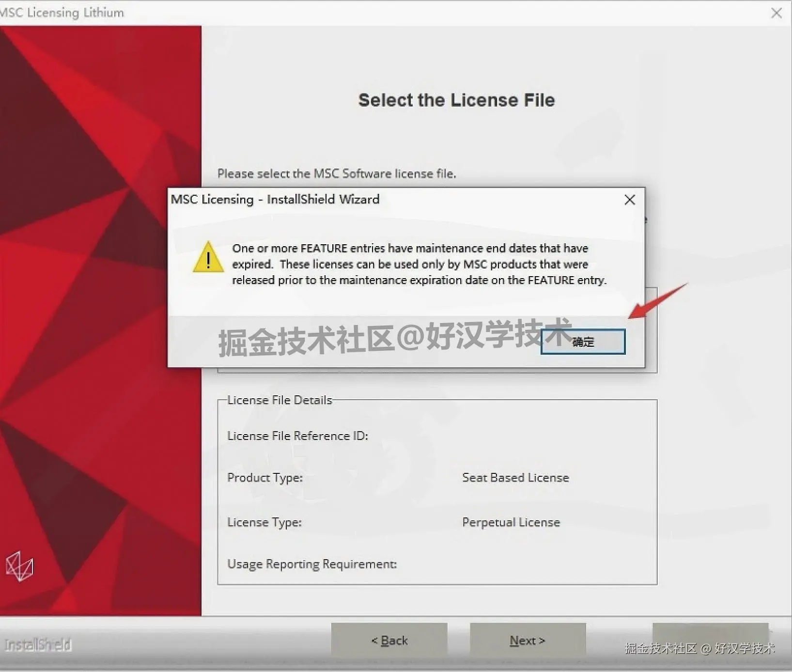Click the MSC logo on red panel

(19, 566)
